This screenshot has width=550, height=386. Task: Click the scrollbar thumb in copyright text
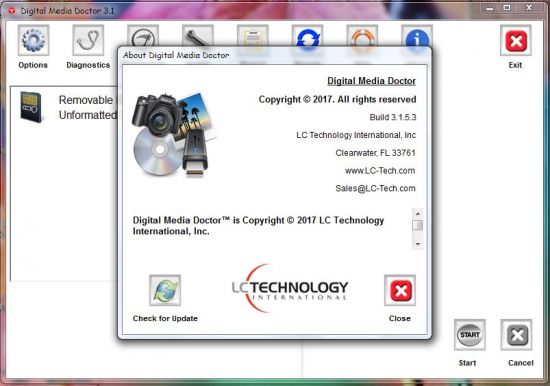click(417, 225)
